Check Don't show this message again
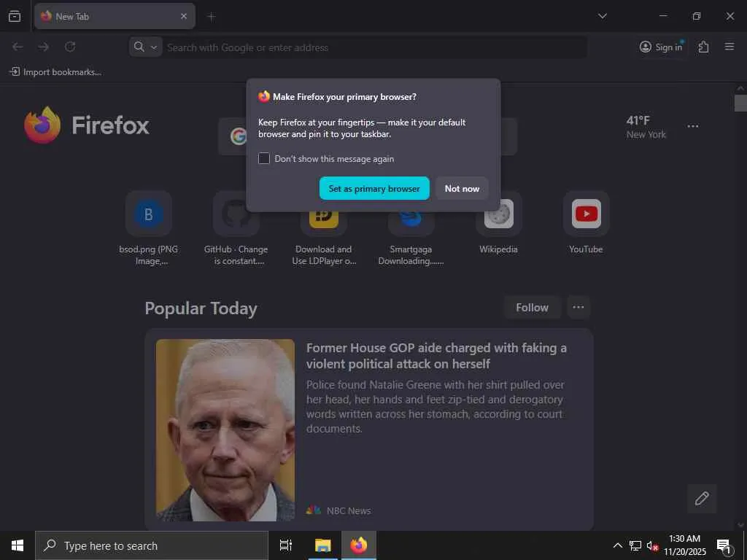Image resolution: width=747 pixels, height=560 pixels. pyautogui.click(x=264, y=158)
